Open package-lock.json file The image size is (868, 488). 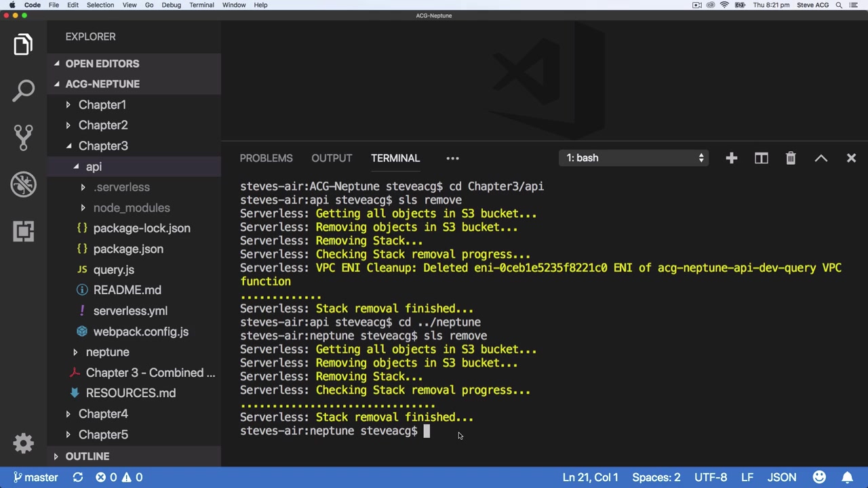point(142,228)
